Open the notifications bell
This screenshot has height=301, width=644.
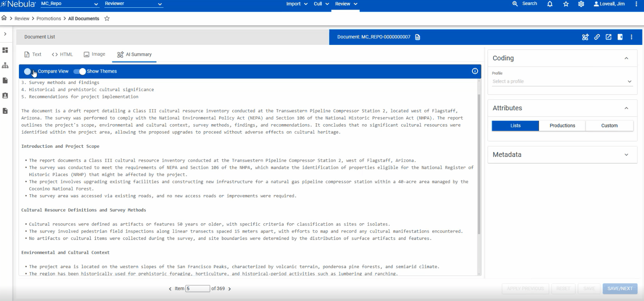(550, 4)
